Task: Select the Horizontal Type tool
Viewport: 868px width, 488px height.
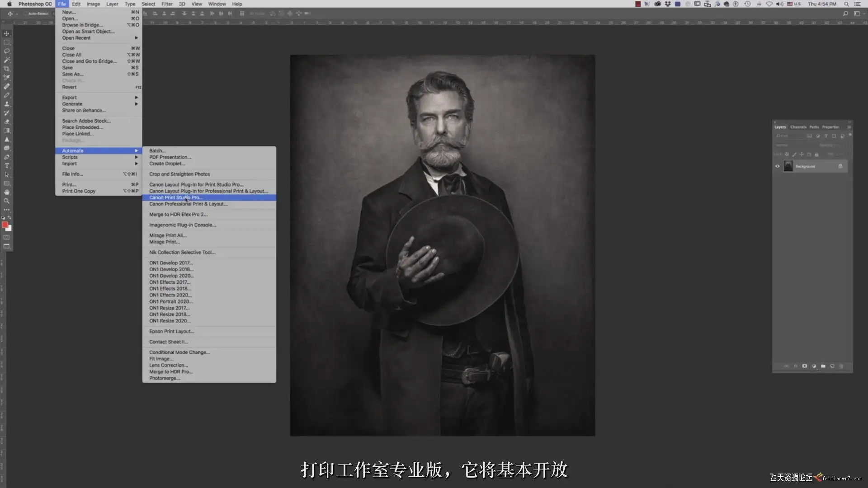Action: coord(6,166)
